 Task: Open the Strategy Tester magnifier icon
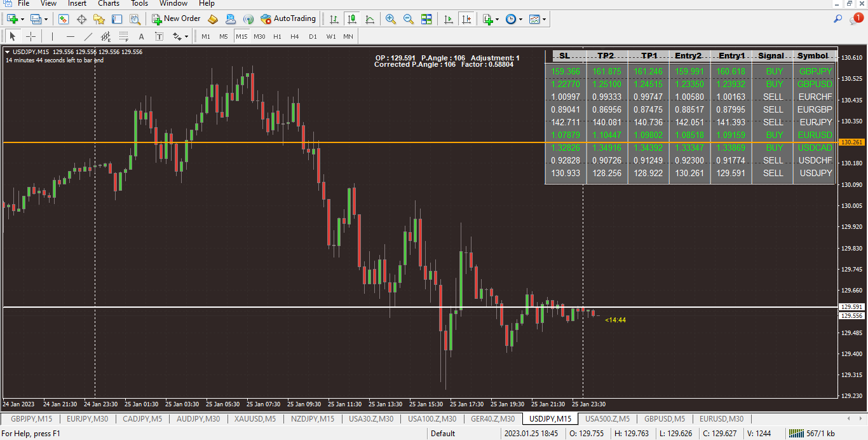click(x=135, y=19)
